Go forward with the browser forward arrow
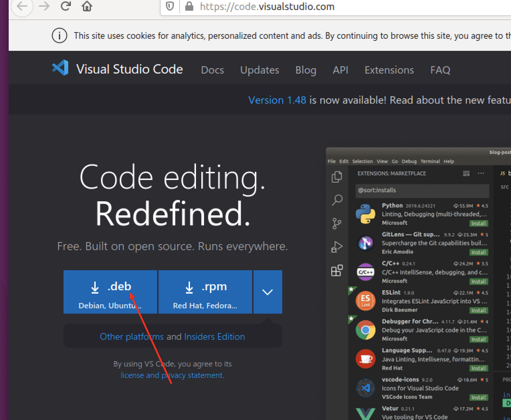Viewport: 511px width, 420px height. (x=44, y=6)
